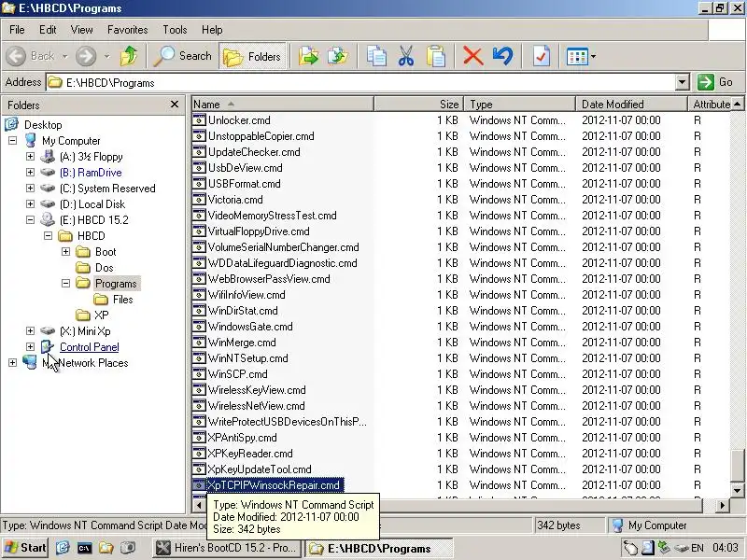The image size is (747, 560).
Task: Open the Tools menu
Action: (x=175, y=30)
